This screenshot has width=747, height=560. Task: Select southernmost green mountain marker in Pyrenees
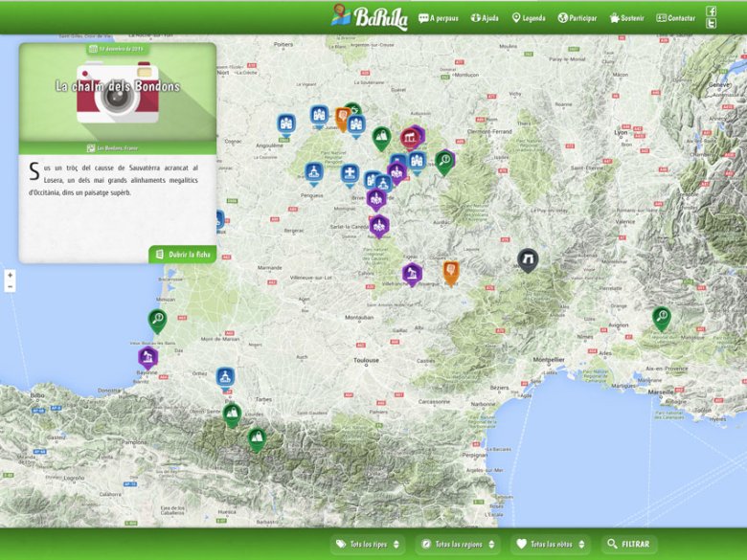click(257, 439)
